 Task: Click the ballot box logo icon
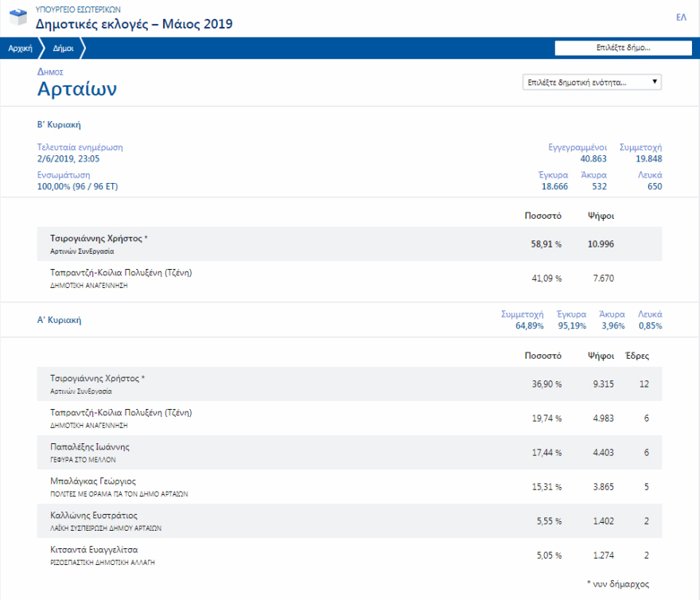point(19,18)
